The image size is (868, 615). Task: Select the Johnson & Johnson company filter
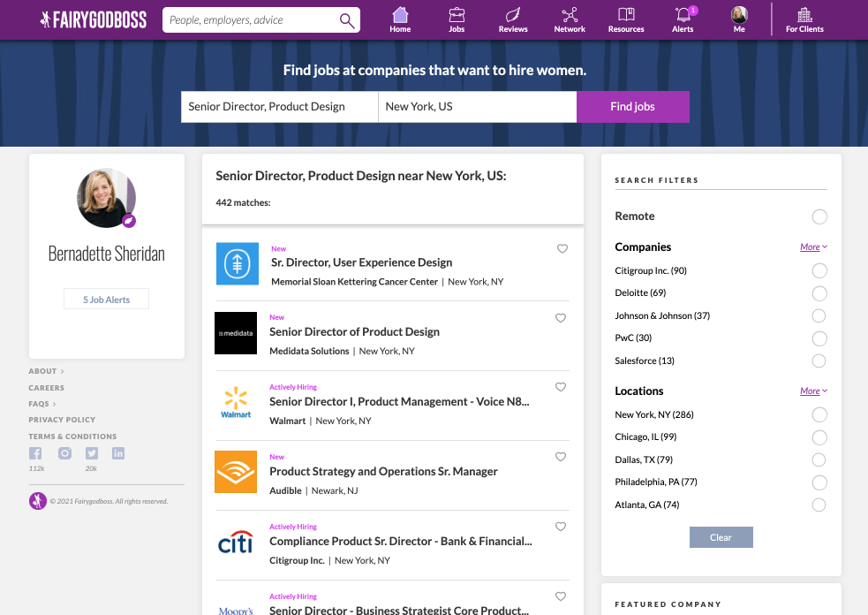coord(819,315)
